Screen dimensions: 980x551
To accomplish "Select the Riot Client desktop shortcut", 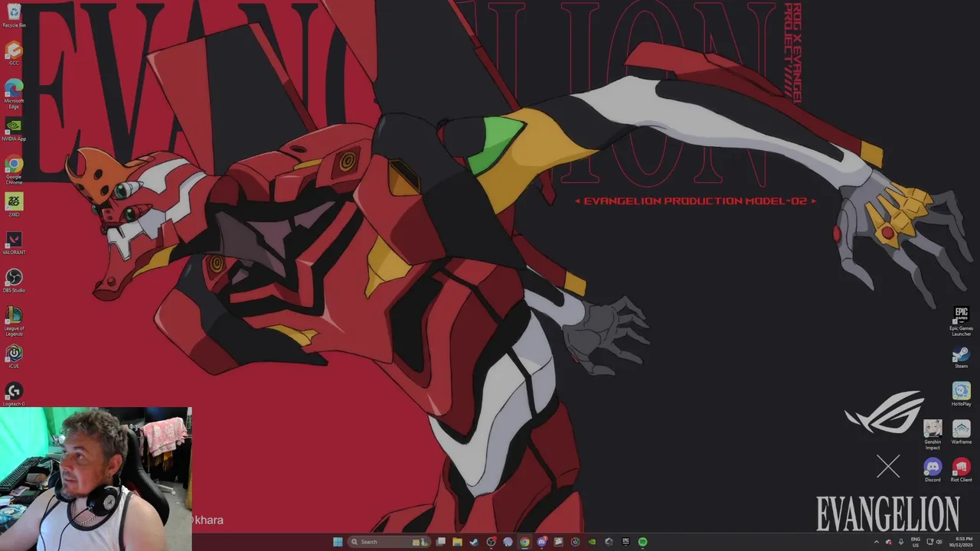I will pos(961,469).
